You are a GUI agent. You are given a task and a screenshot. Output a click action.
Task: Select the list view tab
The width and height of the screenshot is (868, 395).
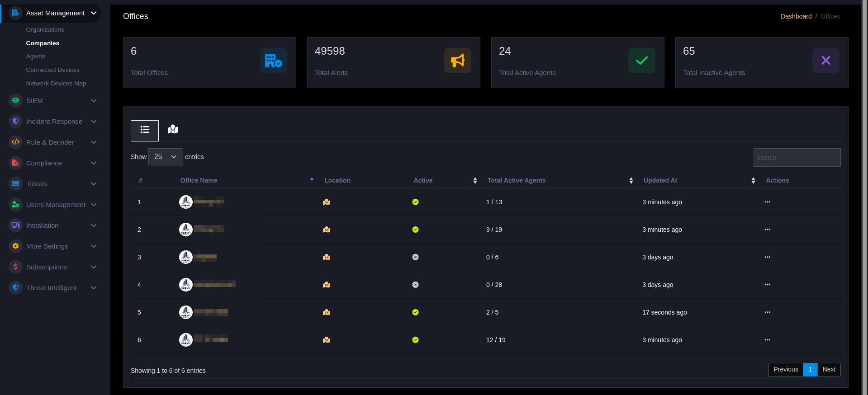pyautogui.click(x=145, y=131)
